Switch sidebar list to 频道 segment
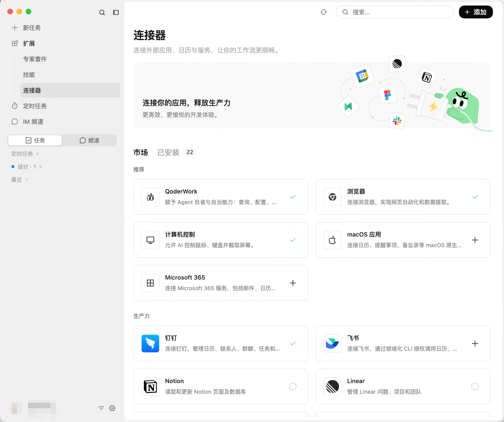This screenshot has width=504, height=422. click(x=89, y=140)
